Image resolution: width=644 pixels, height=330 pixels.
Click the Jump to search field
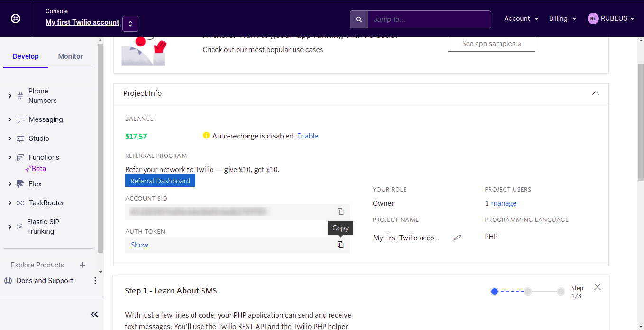429,19
